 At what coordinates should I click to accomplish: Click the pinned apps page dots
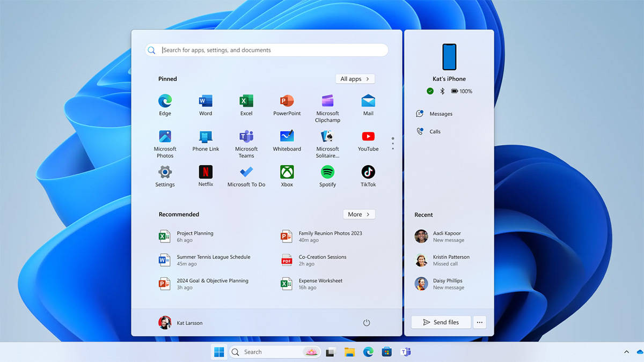coord(393,143)
